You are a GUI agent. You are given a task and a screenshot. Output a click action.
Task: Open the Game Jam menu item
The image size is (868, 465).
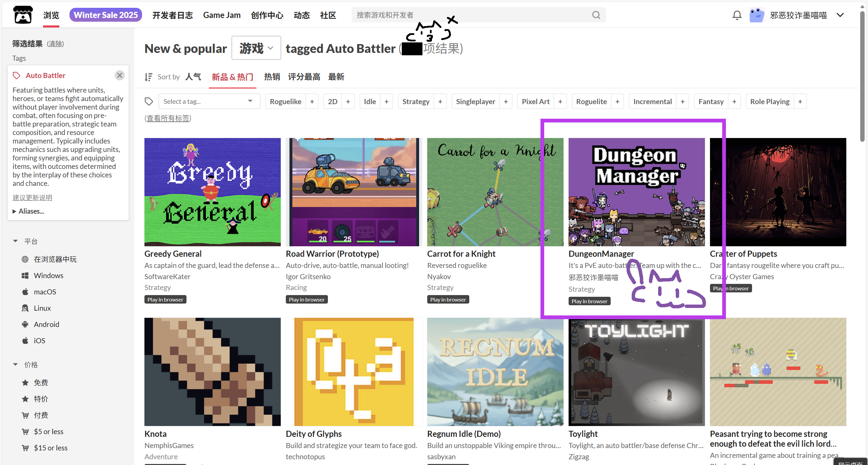click(222, 15)
